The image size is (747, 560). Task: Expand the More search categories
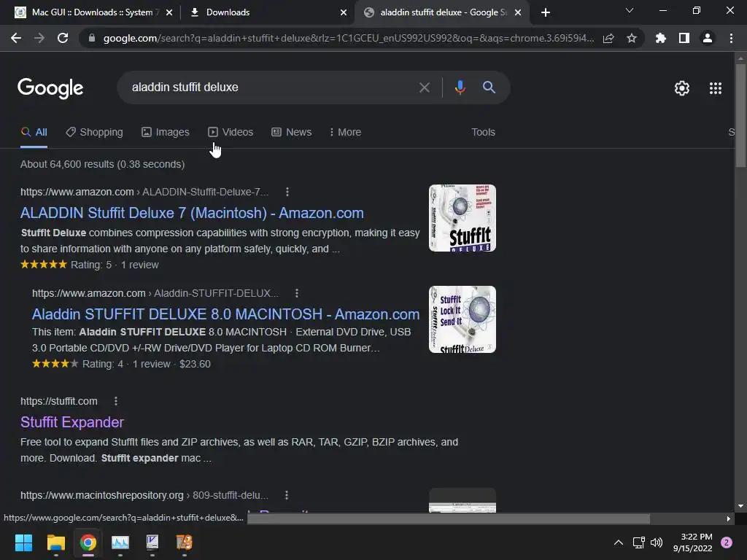(x=345, y=133)
